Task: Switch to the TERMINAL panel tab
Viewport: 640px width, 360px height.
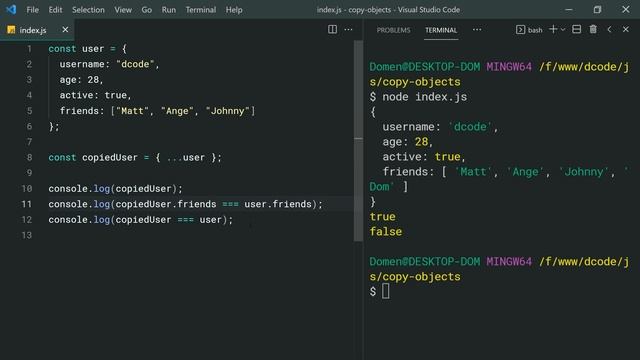Action: pos(441,30)
